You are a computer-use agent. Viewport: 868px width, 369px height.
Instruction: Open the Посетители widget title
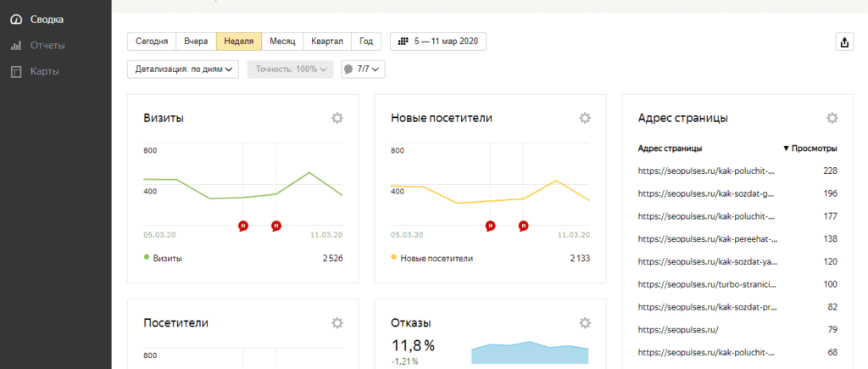click(x=176, y=322)
